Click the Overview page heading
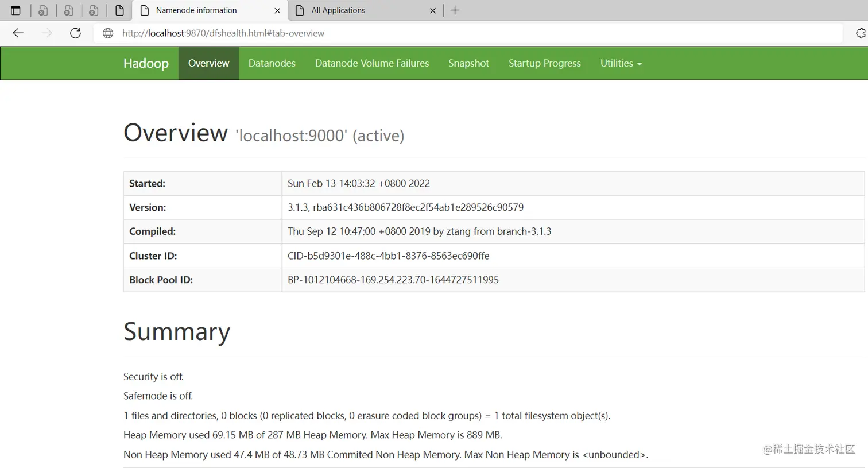Image resolution: width=868 pixels, height=468 pixels. [176, 133]
